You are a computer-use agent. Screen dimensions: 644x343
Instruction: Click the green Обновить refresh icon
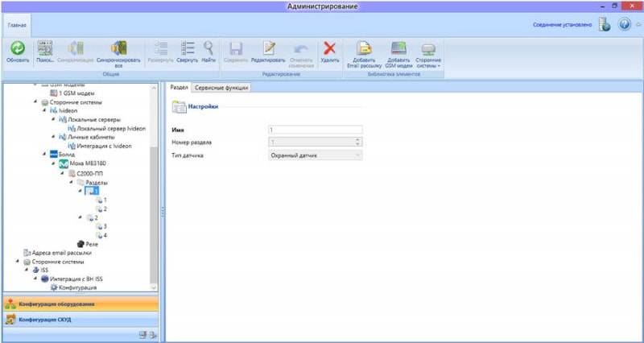click(x=18, y=48)
